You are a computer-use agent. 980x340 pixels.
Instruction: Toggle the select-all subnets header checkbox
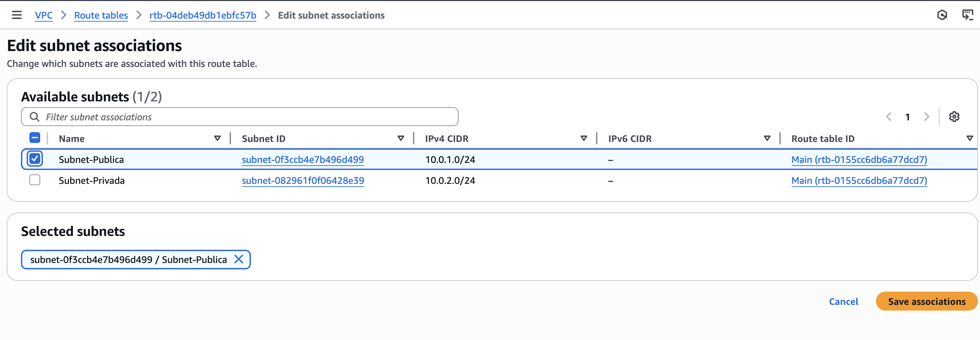tap(35, 138)
